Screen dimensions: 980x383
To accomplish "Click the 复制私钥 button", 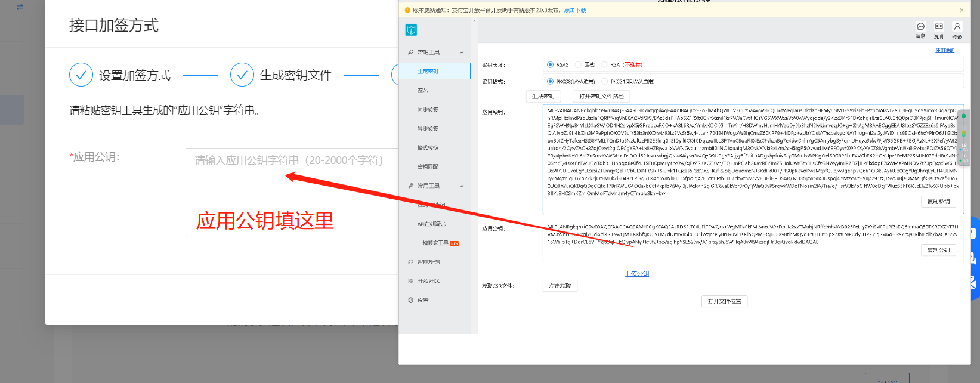I will click(938, 202).
